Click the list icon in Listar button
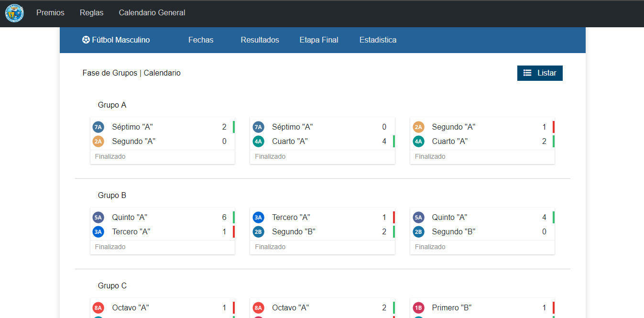The image size is (644, 318). click(x=527, y=73)
